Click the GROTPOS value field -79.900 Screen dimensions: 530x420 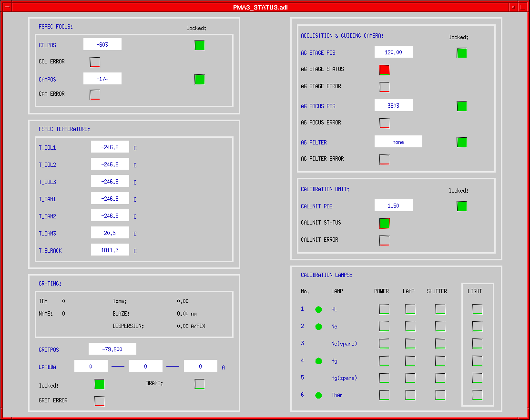pyautogui.click(x=112, y=349)
